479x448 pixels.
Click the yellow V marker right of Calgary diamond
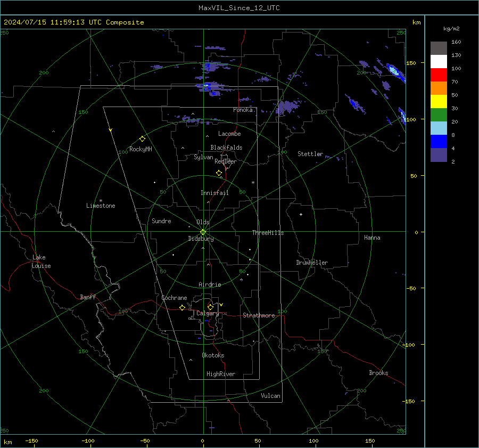tap(221, 305)
